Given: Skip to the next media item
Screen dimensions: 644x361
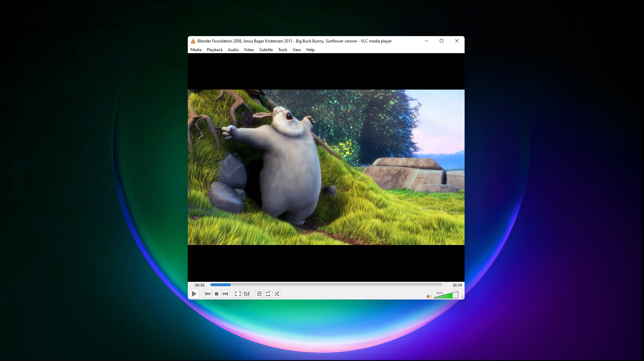Looking at the screenshot, I should [225, 294].
